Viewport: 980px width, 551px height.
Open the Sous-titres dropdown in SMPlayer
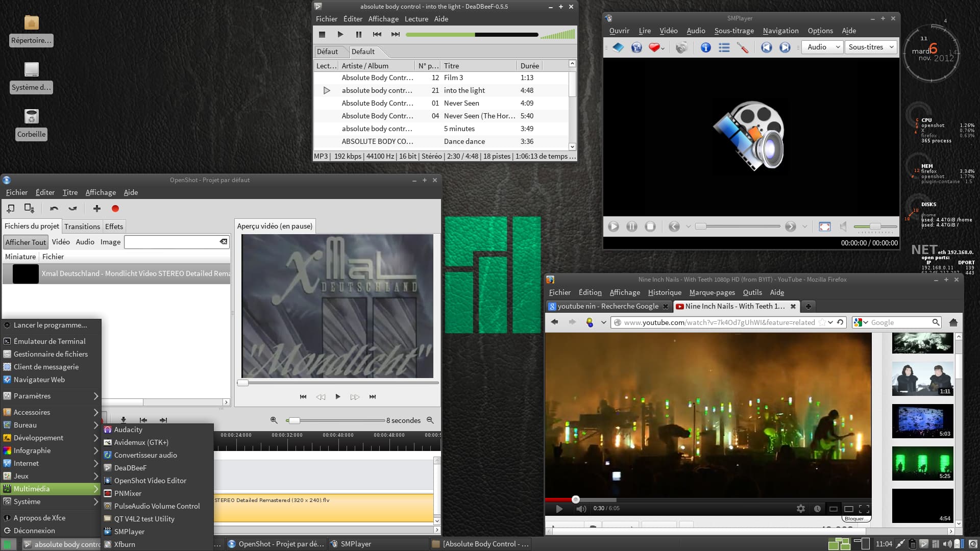[x=871, y=47]
